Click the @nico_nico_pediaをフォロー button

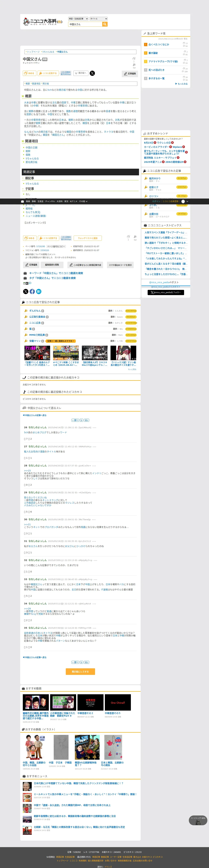[166, 292]
